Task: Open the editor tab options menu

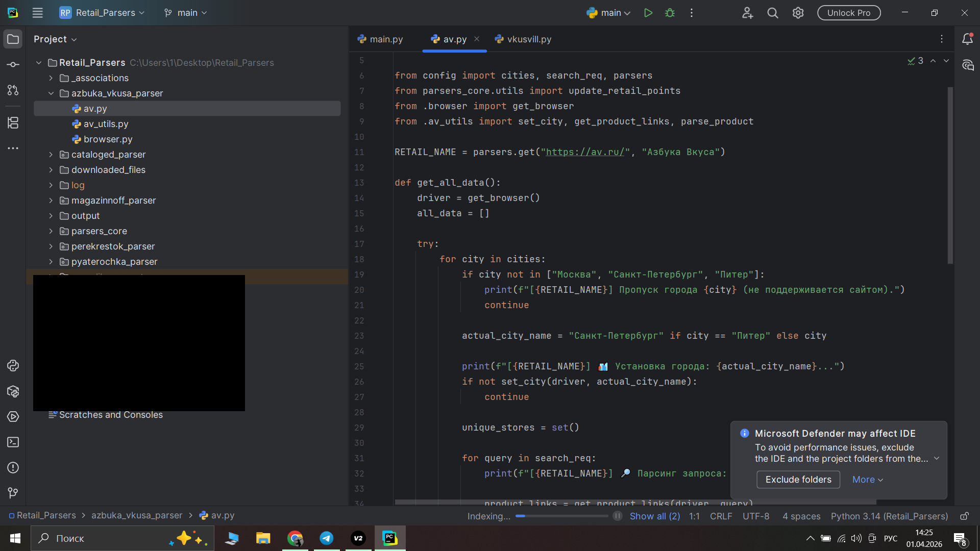Action: pos(942,39)
